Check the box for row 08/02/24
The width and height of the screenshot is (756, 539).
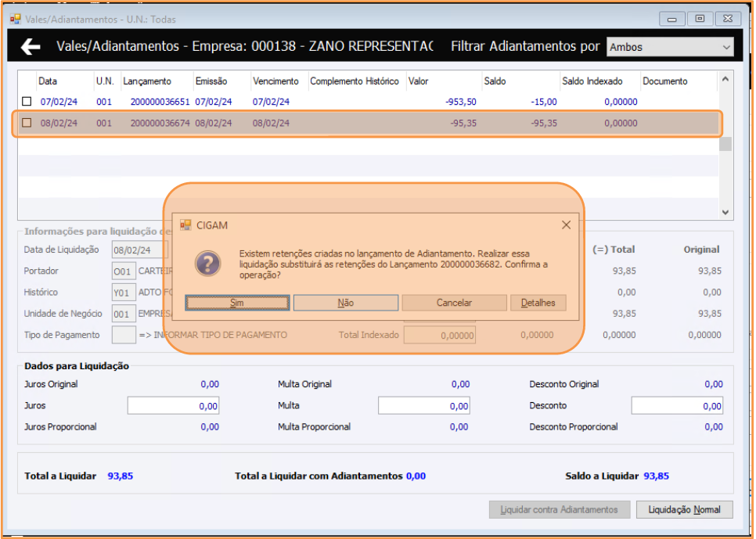click(x=27, y=123)
